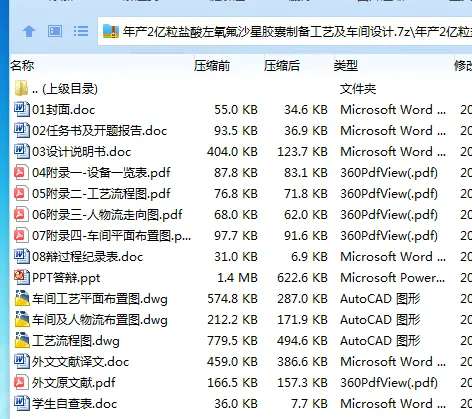The width and height of the screenshot is (472, 419).
Task: Click the 459.0 KB size cell
Action: click(x=232, y=362)
